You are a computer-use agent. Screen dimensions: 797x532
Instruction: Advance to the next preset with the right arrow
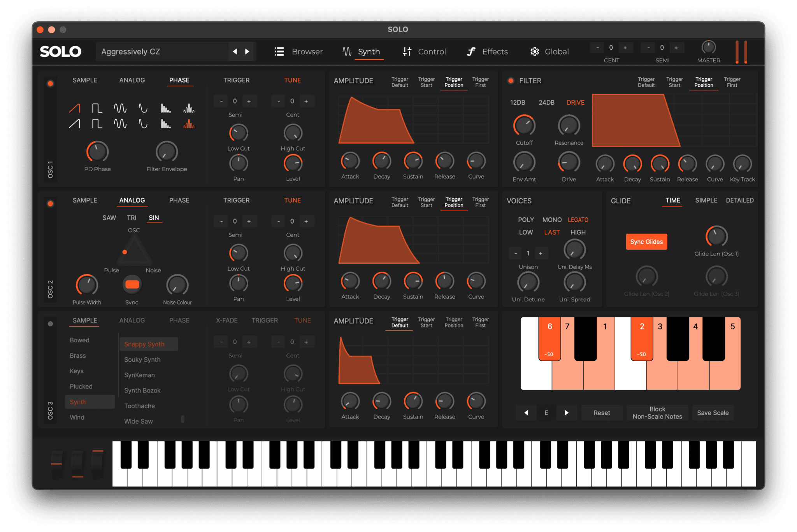pos(248,51)
